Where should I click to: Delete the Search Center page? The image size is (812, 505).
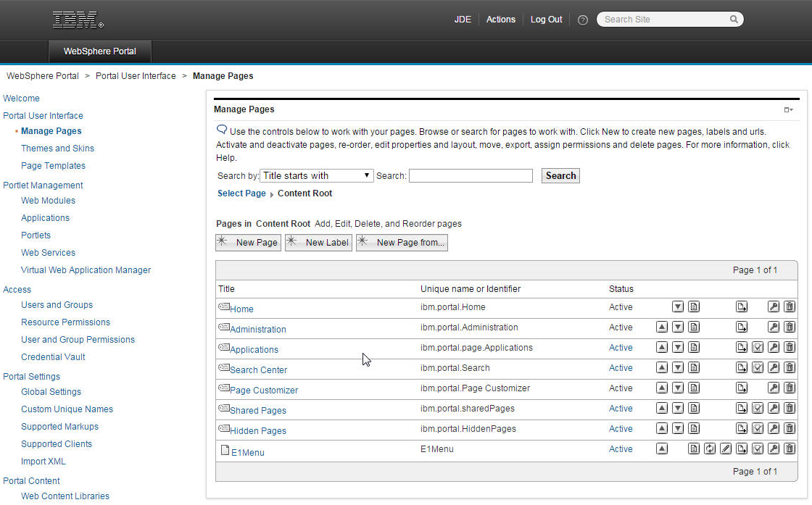pyautogui.click(x=790, y=367)
